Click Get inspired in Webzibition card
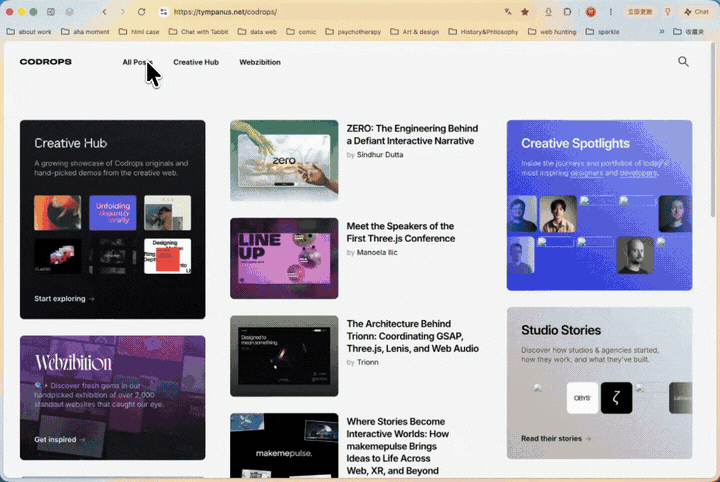Image resolution: width=720 pixels, height=482 pixels. point(59,439)
